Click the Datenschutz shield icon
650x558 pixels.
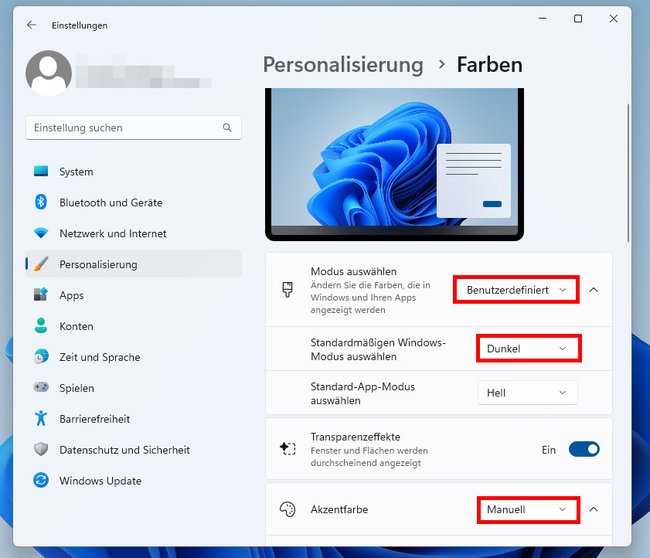point(41,449)
